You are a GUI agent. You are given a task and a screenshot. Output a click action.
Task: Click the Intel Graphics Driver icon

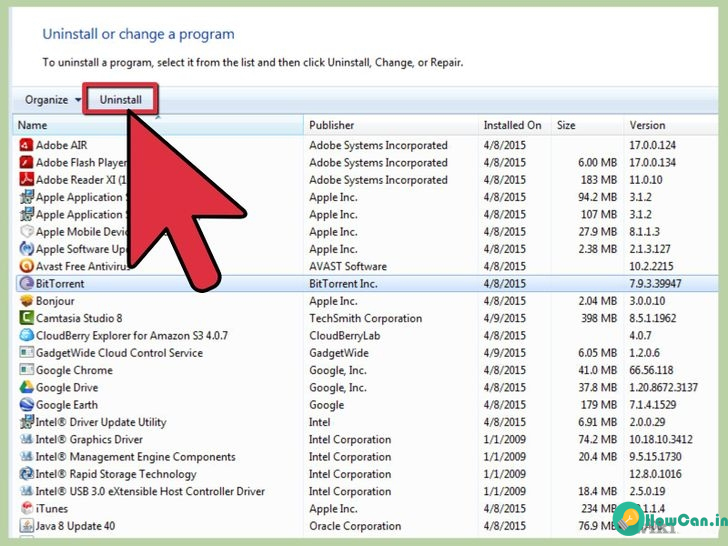pos(26,439)
